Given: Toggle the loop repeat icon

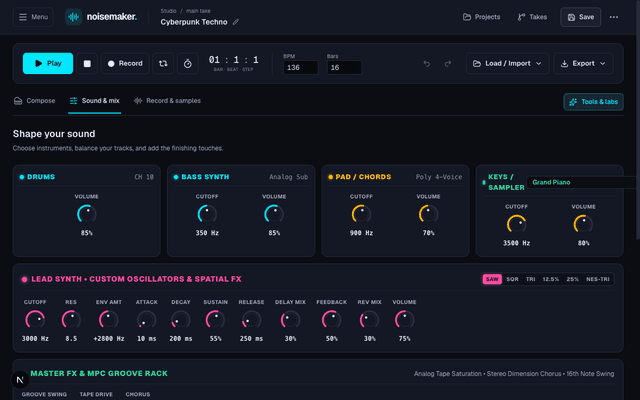Looking at the screenshot, I should pos(163,63).
